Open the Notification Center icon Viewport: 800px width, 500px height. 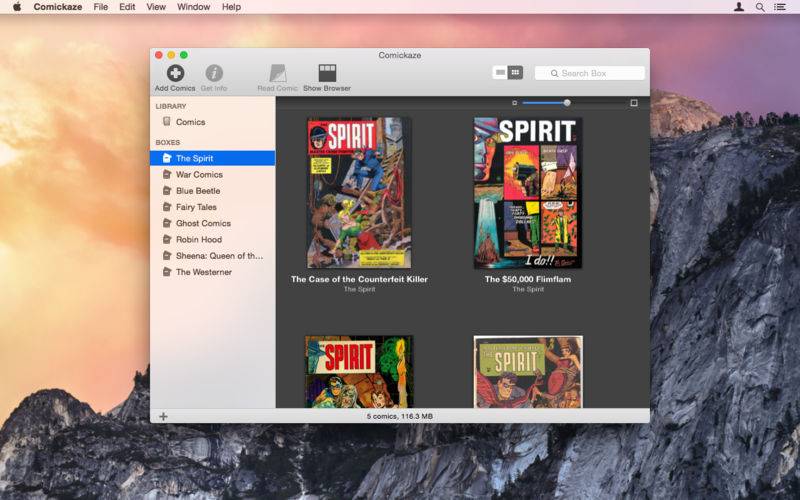point(780,7)
